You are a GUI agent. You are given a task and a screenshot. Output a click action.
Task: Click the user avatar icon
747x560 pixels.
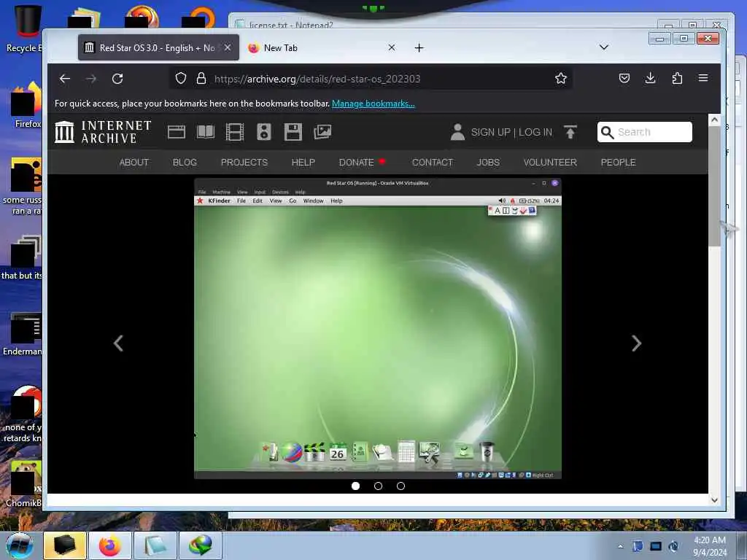tap(457, 132)
